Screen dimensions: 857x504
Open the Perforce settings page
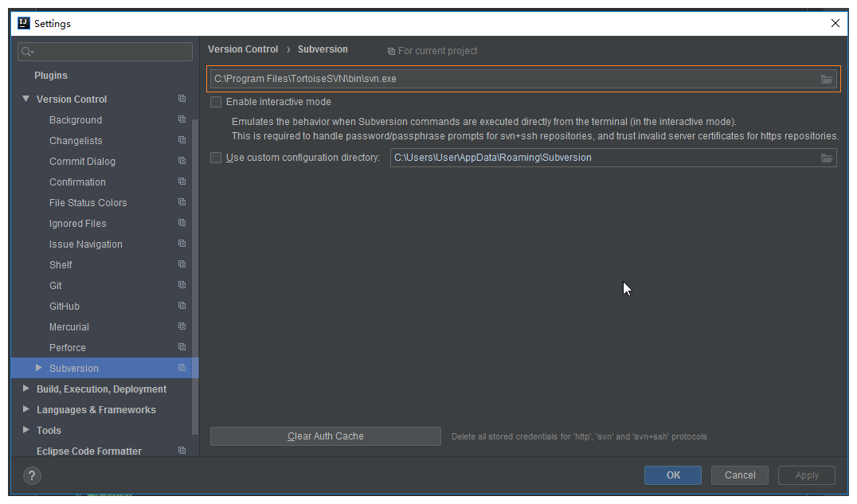coord(67,348)
